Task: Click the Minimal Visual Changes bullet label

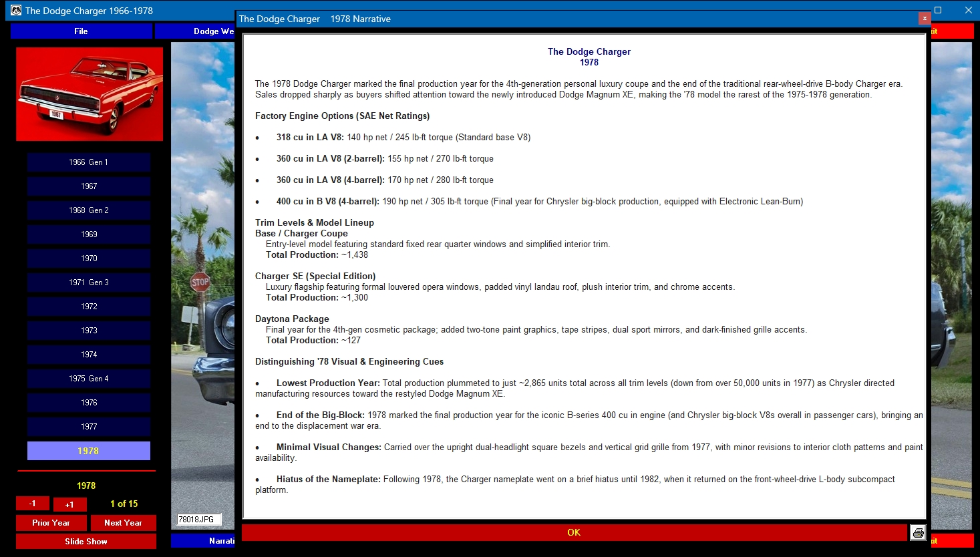Action: (329, 447)
